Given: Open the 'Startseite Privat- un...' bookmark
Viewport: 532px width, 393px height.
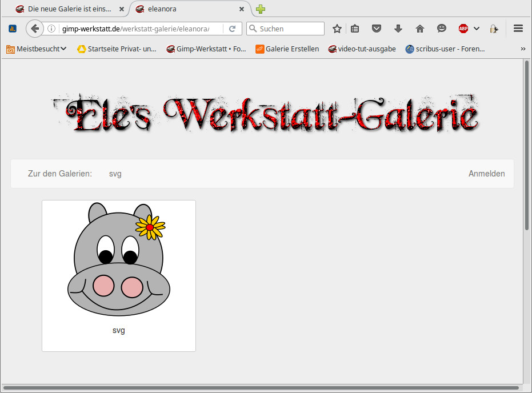Looking at the screenshot, I should (117, 49).
